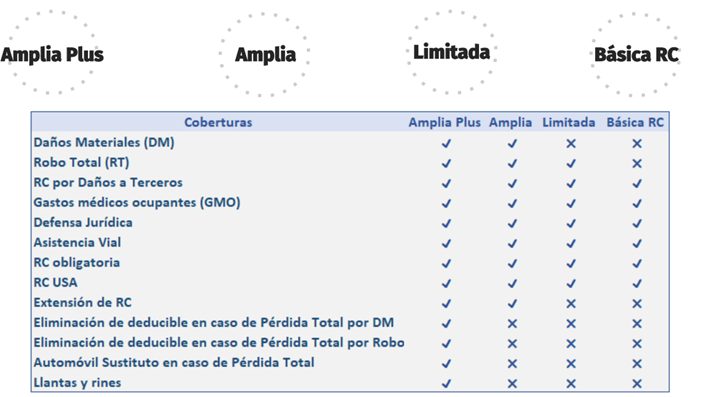Viewport: 701px width, 397px height.
Task: Click the Automóvil Sustituto en caso de Pérdida Total label
Action: pyautogui.click(x=174, y=362)
